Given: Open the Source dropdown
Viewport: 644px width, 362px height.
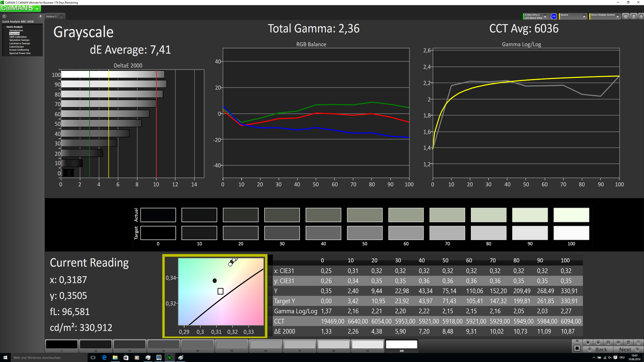Looking at the screenshot, I should point(584,16).
